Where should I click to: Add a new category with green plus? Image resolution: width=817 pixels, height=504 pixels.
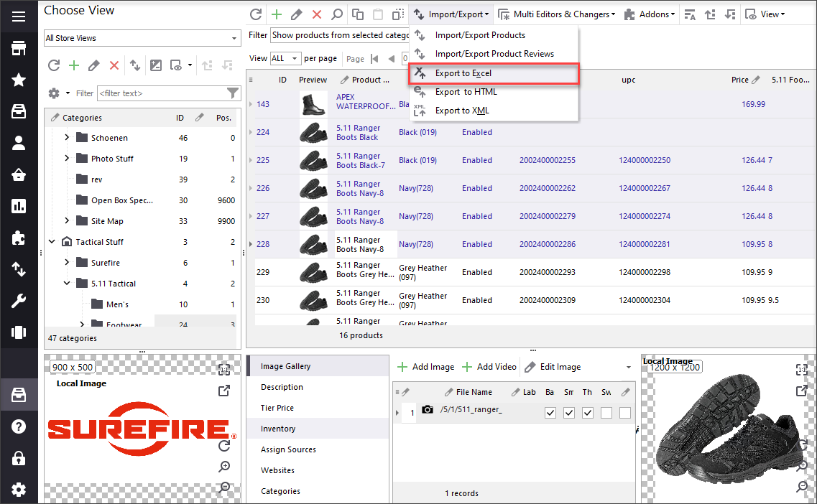coord(74,65)
